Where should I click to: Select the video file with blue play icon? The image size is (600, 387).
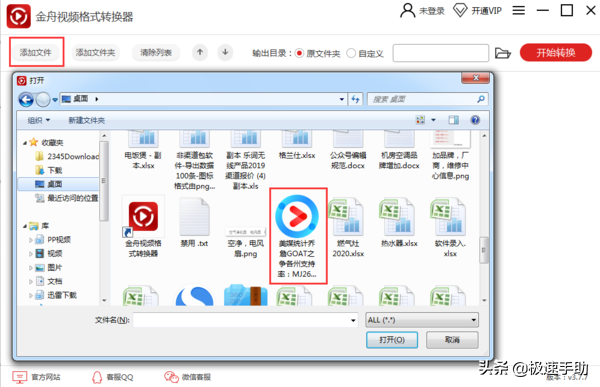tap(297, 236)
